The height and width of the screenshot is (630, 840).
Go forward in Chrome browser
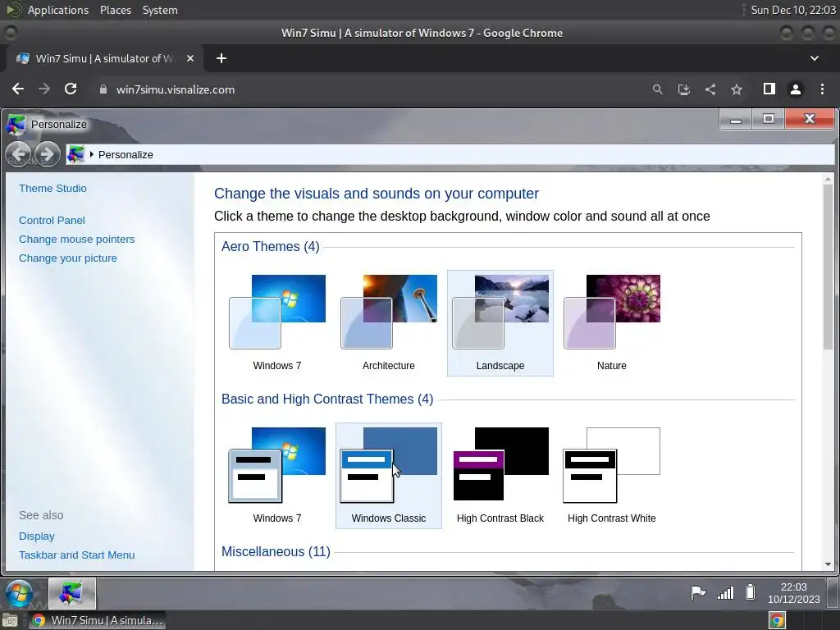(44, 89)
